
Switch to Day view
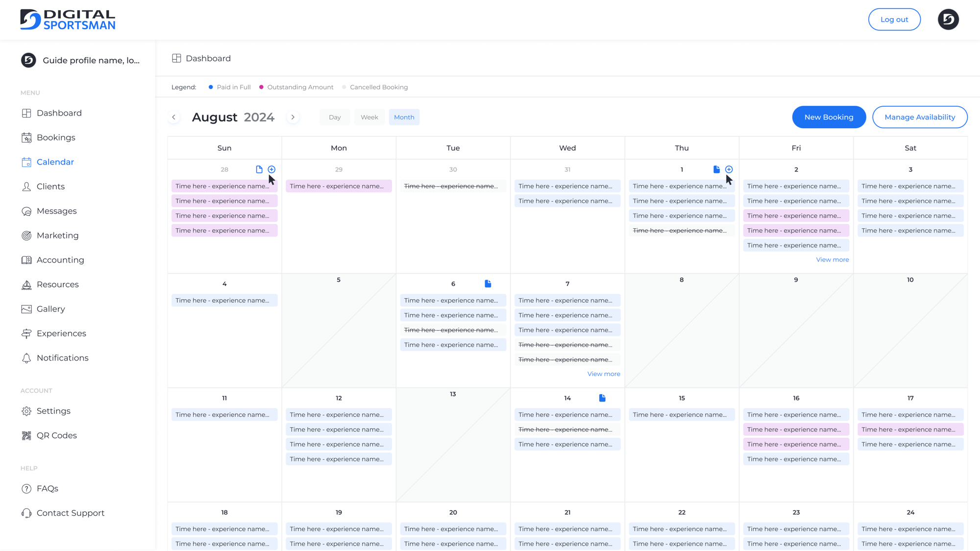point(335,117)
